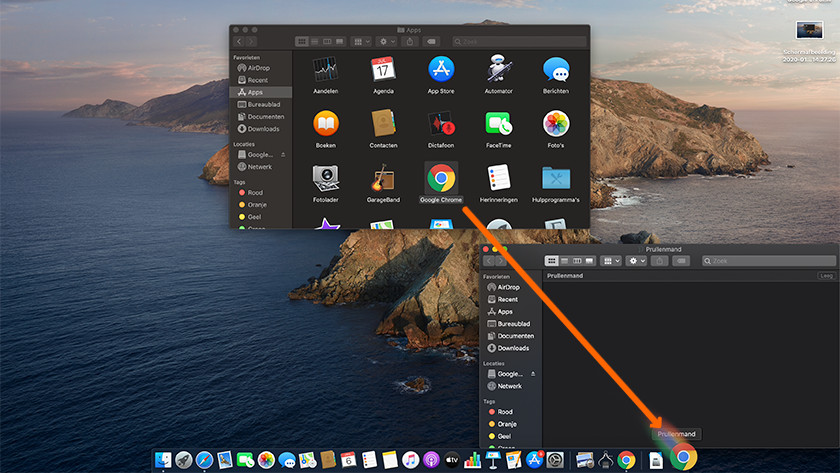Select the App Store icon in Apps window
The width and height of the screenshot is (840, 473).
[x=441, y=70]
